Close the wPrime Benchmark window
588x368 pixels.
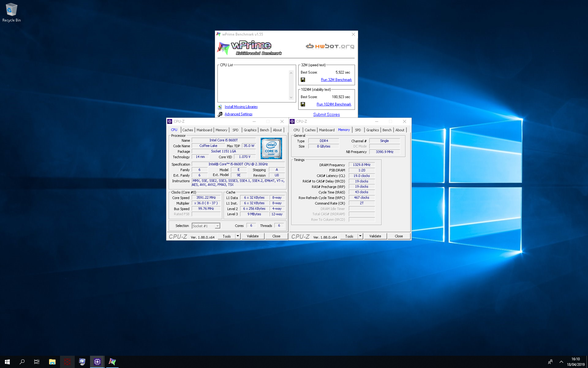(353, 34)
